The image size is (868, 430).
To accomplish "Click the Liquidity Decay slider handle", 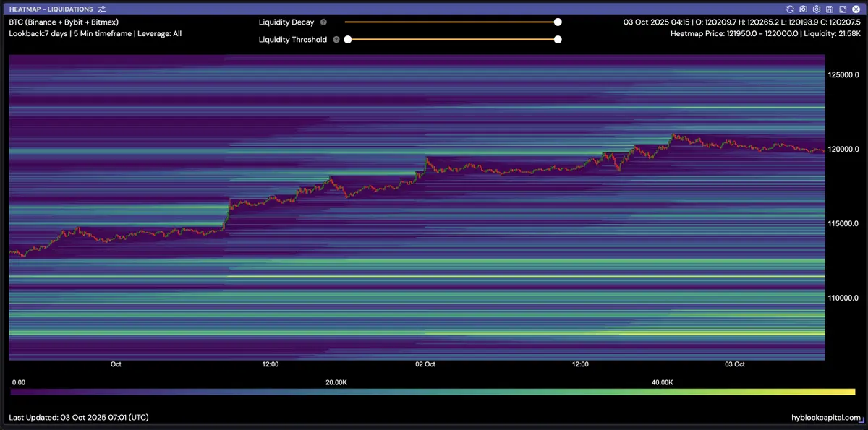I will point(558,22).
